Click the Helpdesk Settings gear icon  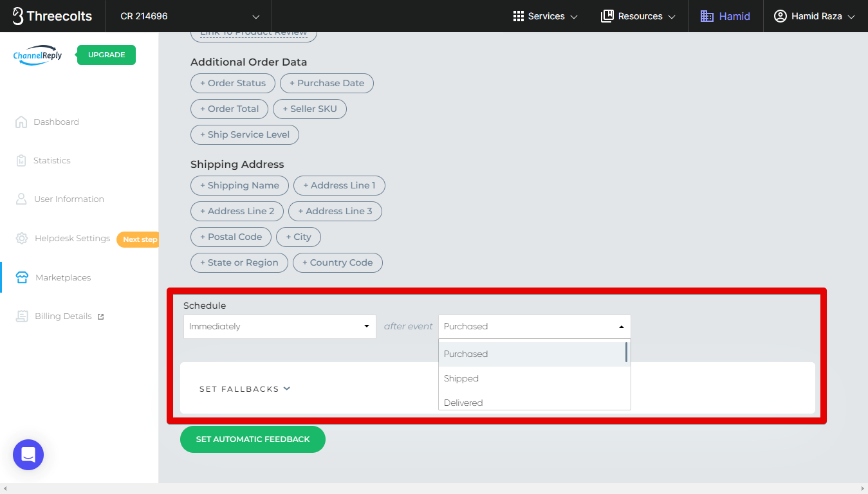[x=22, y=238]
